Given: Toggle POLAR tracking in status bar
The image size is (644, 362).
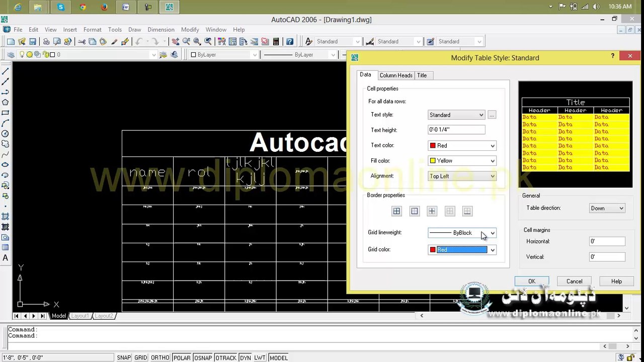Looking at the screenshot, I should point(182,358).
